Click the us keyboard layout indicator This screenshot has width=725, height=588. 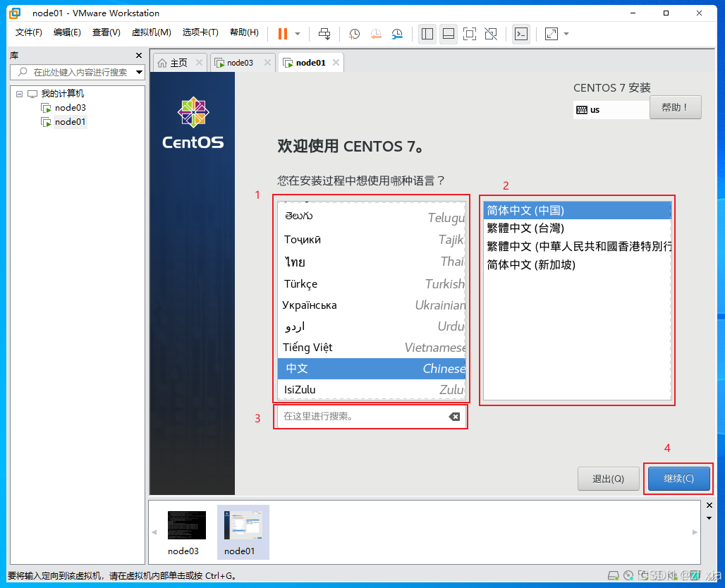point(611,110)
